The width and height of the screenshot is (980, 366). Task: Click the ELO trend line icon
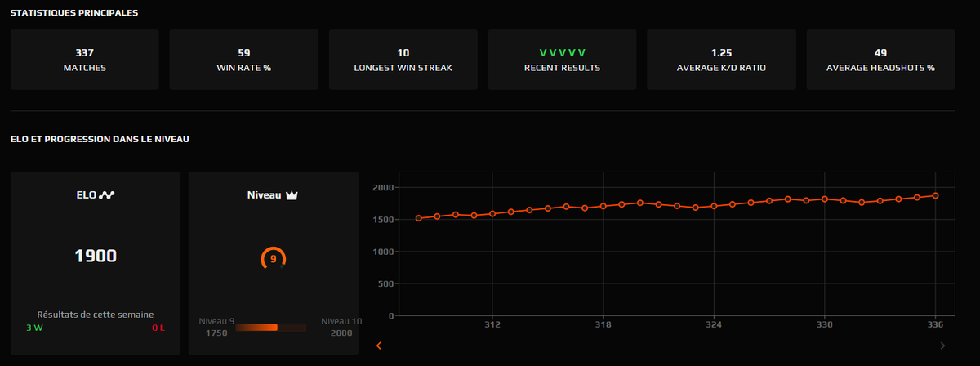108,195
